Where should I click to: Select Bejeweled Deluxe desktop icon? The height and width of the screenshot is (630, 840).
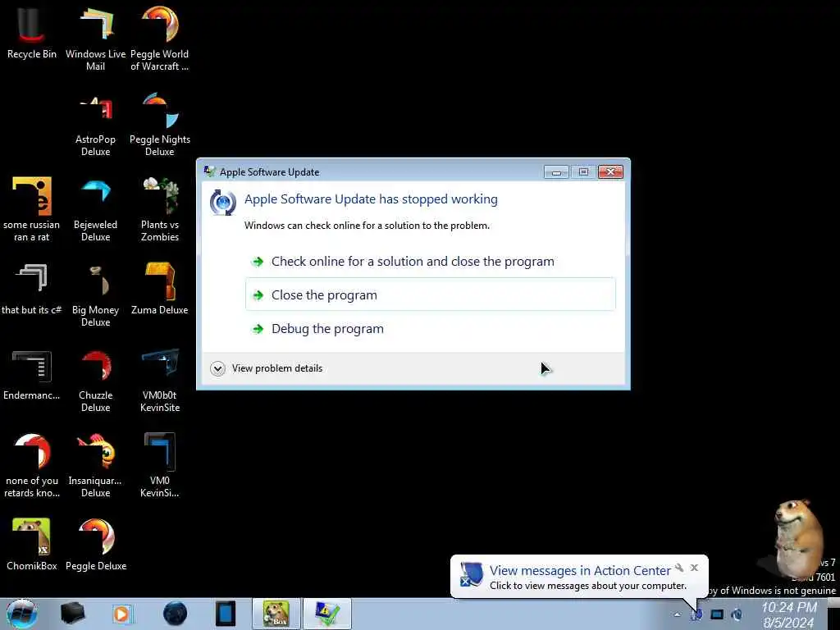95,210
